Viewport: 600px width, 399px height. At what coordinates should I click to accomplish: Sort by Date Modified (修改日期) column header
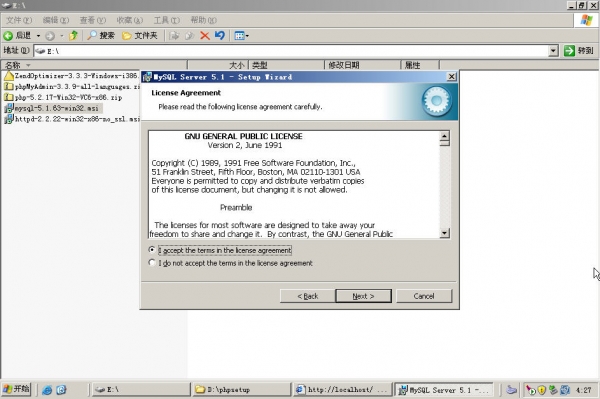coord(362,65)
